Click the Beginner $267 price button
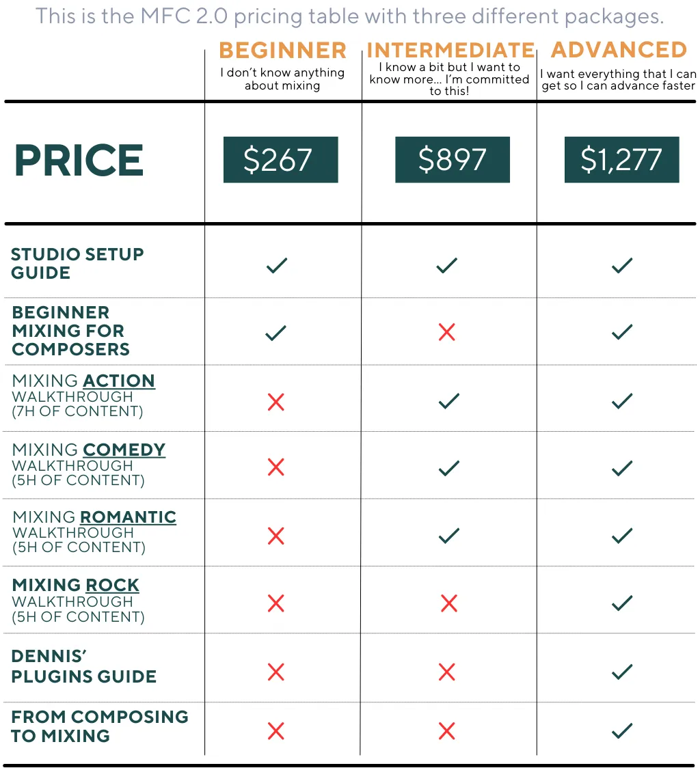 coord(281,160)
